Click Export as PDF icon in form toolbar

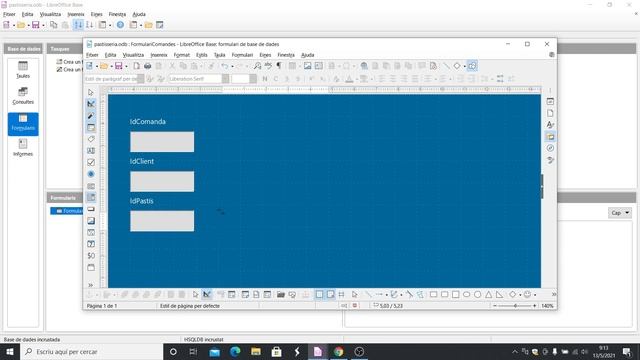137,66
